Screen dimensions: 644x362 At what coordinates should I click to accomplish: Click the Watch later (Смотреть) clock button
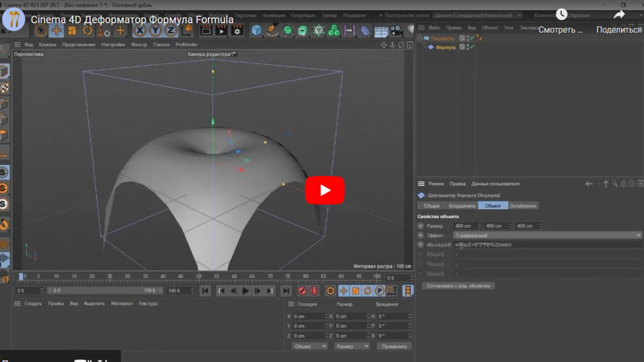pyautogui.click(x=561, y=21)
